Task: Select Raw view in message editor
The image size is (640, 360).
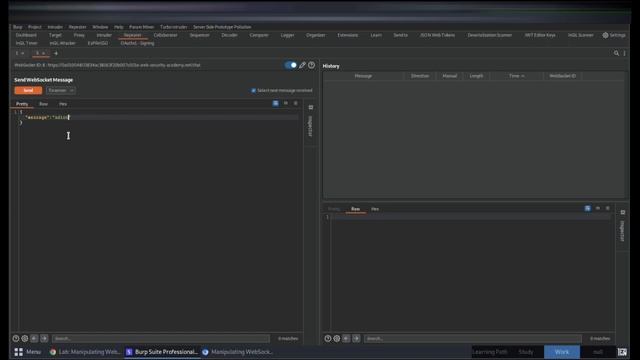Action: pos(43,104)
